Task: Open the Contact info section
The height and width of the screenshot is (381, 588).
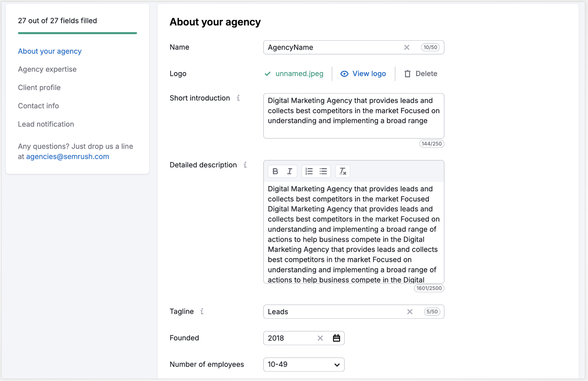Action: (38, 106)
